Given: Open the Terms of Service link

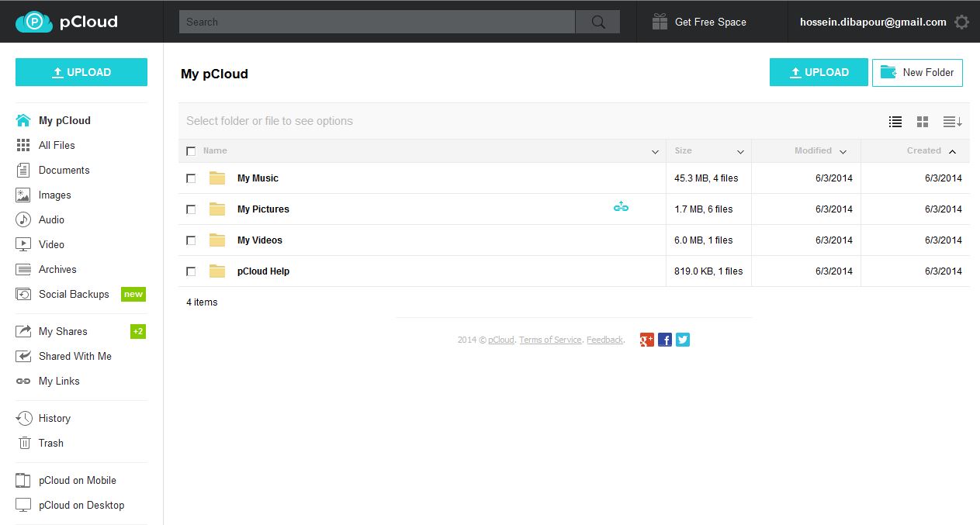Looking at the screenshot, I should tap(550, 340).
